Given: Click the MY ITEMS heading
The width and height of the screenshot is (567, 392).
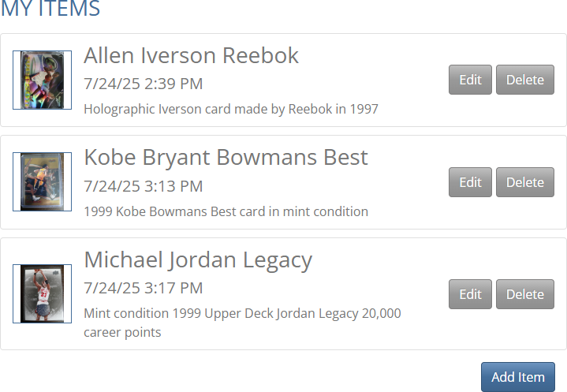Looking at the screenshot, I should point(50,10).
